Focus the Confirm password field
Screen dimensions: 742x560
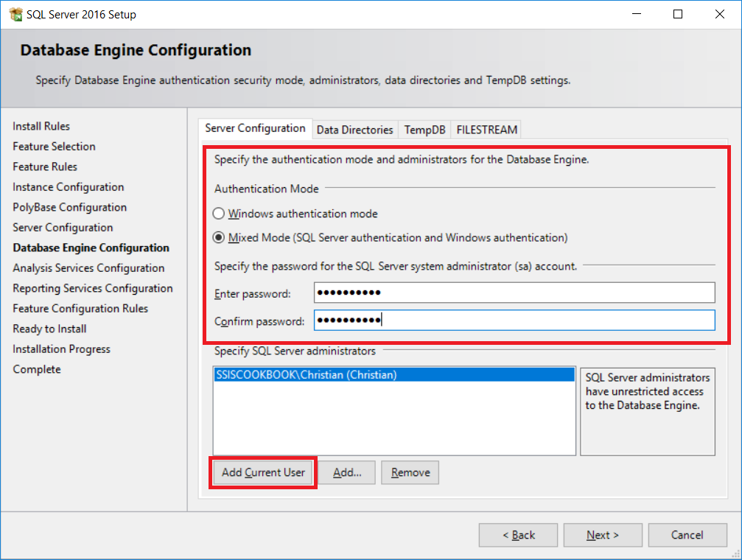(x=514, y=321)
